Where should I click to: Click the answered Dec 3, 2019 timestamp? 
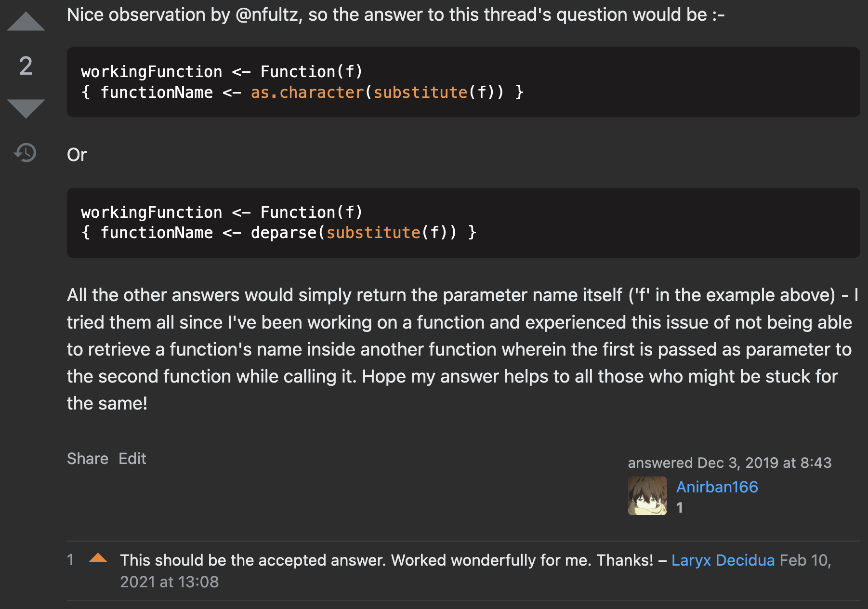coord(730,463)
